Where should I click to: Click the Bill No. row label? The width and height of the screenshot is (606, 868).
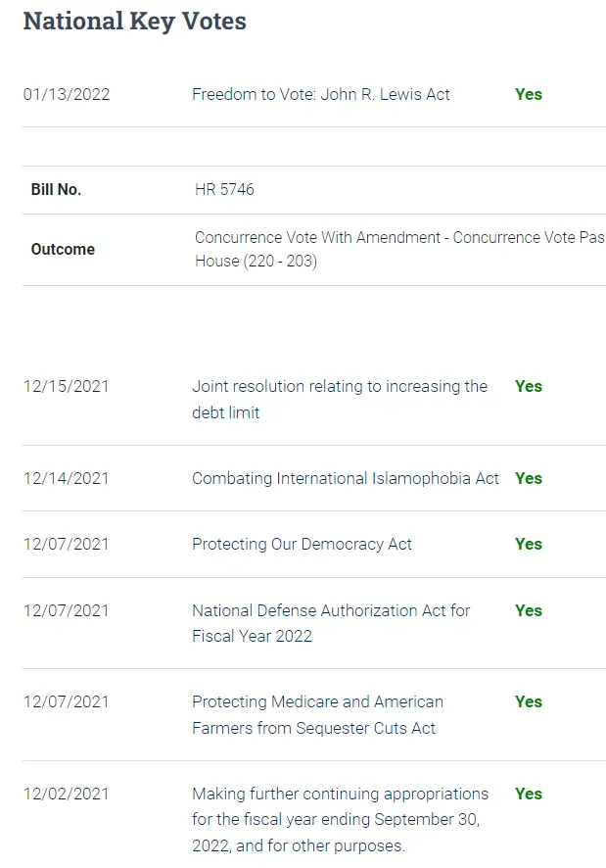[x=56, y=189]
